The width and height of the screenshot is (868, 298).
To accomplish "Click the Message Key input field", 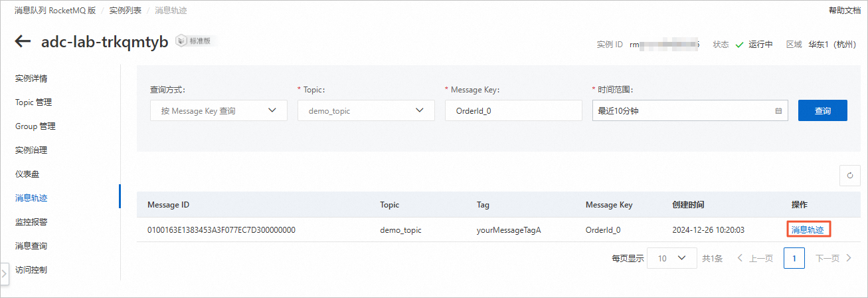I will pos(513,110).
